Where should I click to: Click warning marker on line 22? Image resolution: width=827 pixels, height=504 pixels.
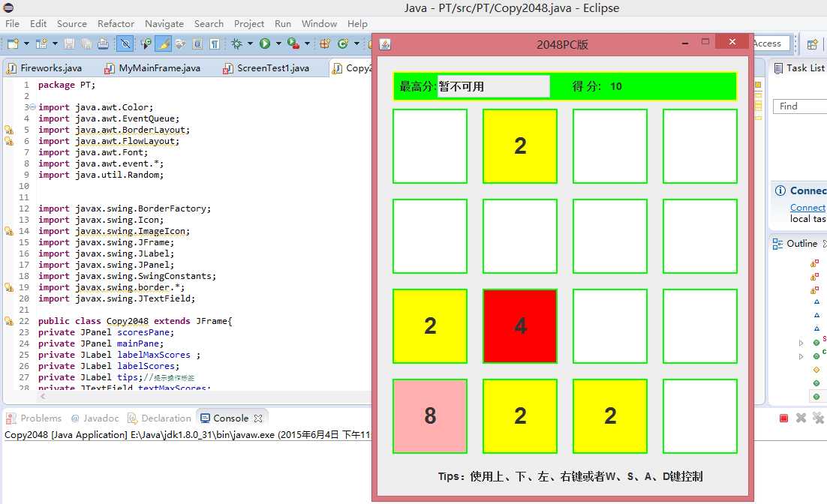click(x=8, y=321)
